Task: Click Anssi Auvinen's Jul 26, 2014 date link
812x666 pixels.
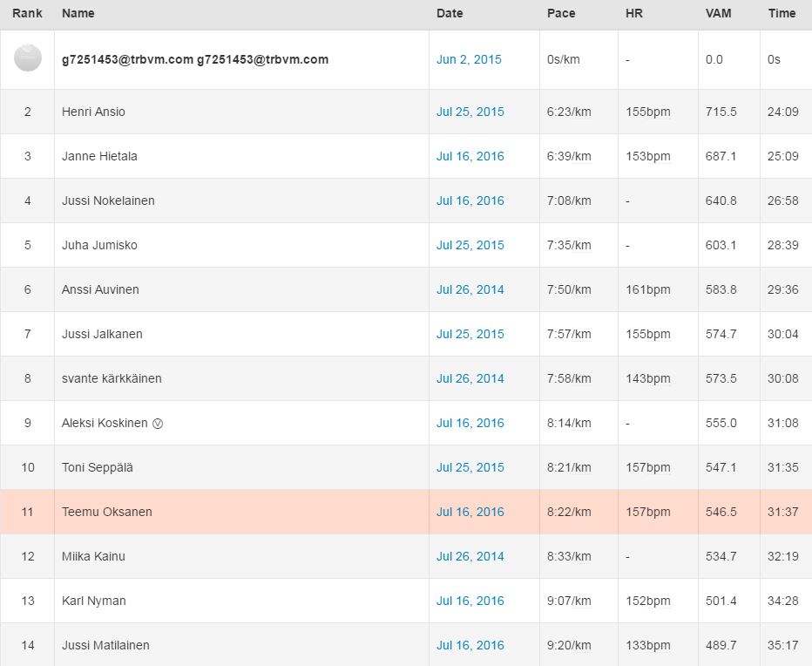Action: point(470,290)
